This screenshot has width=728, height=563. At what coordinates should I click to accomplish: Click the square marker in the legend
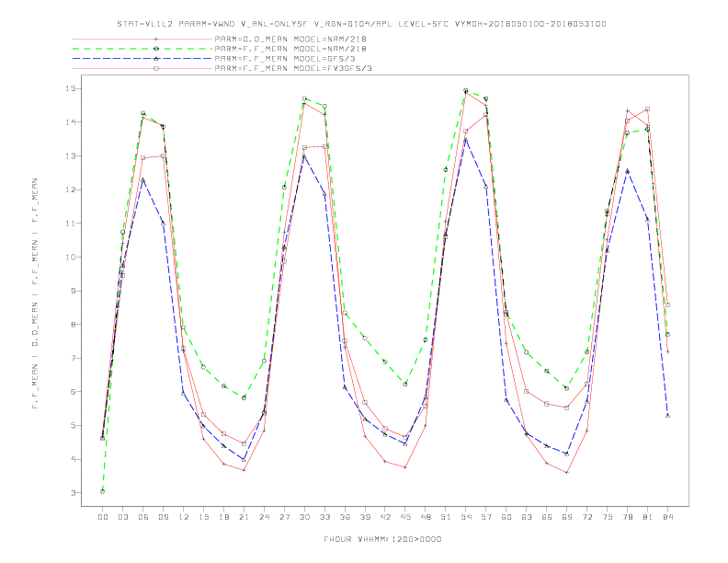click(156, 68)
